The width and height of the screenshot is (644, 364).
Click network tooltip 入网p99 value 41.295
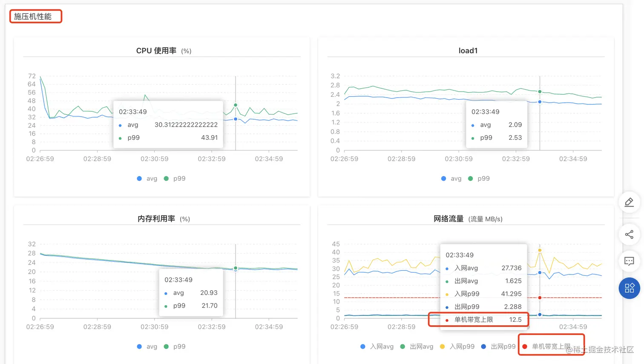coord(511,294)
